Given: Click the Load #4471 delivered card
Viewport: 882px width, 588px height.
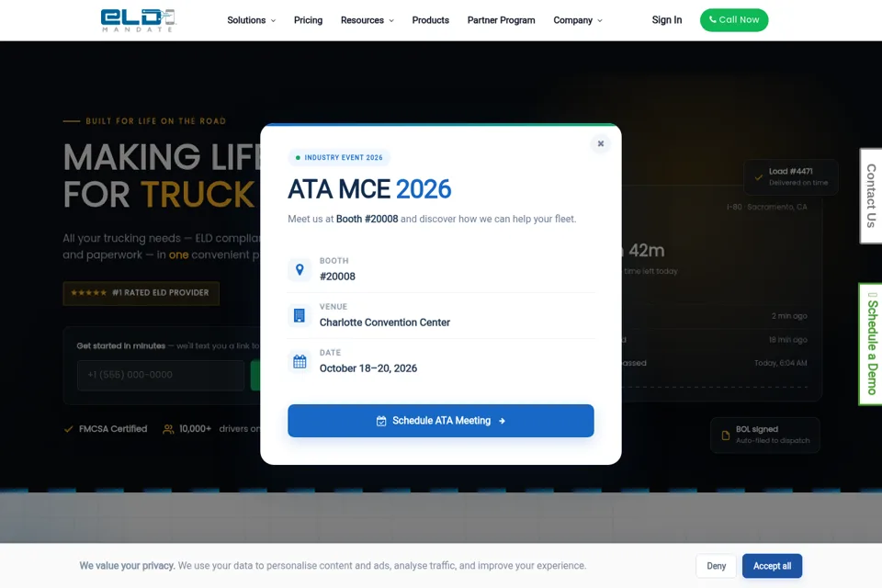Looking at the screenshot, I should point(791,176).
